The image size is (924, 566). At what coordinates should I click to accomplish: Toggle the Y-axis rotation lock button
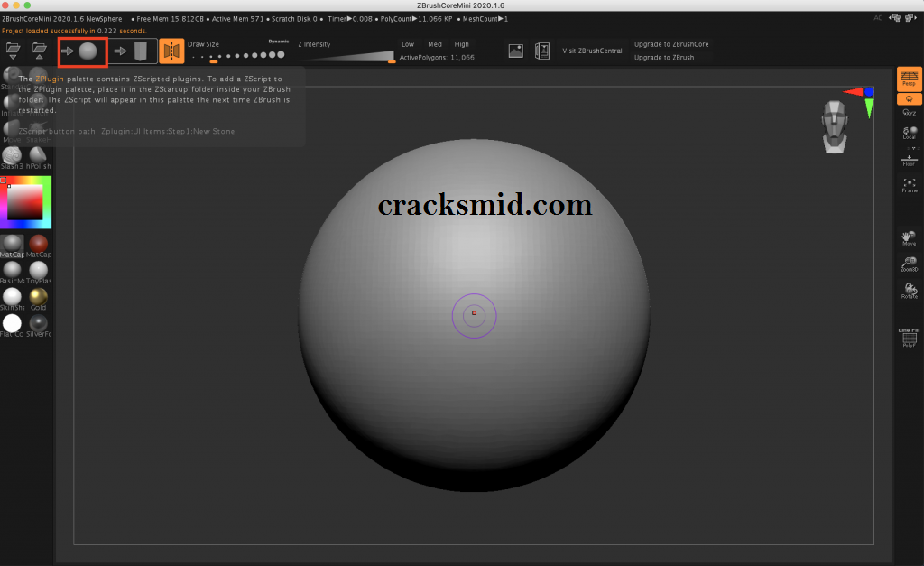coord(910,99)
